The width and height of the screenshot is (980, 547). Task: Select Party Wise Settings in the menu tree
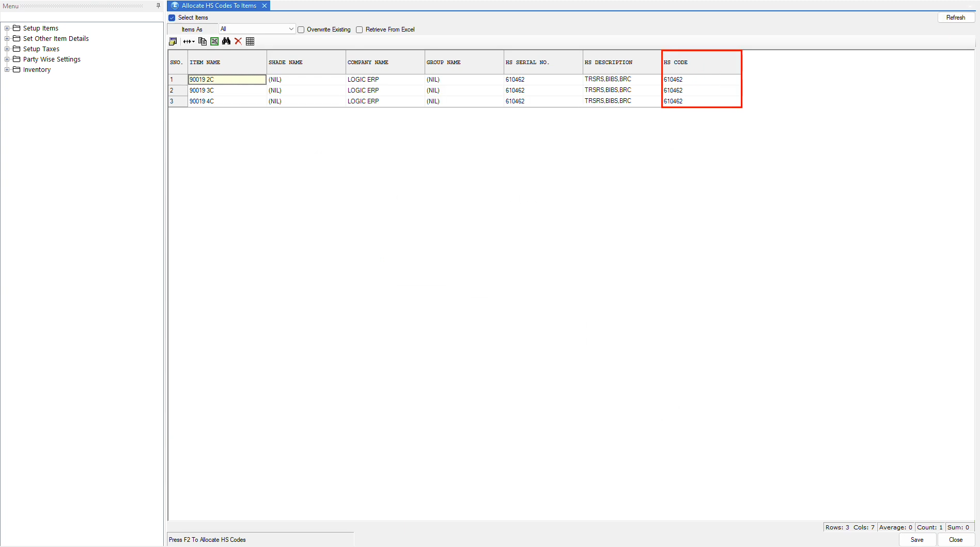click(x=52, y=59)
